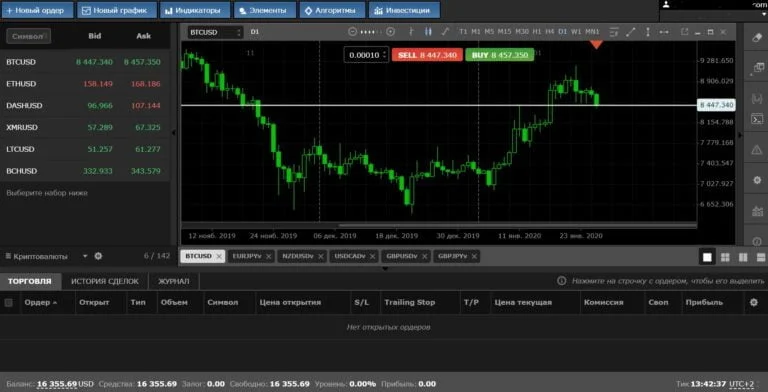The height and width of the screenshot is (392, 768).
Task: Open table column settings gear
Action: 754,303
